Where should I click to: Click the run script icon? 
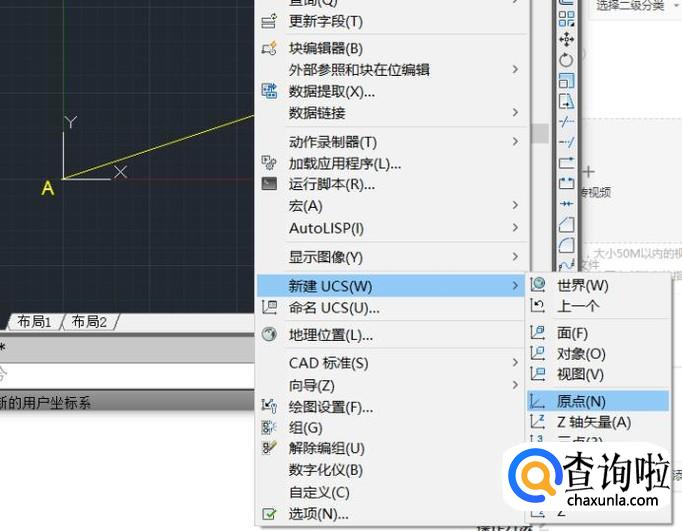pos(269,184)
